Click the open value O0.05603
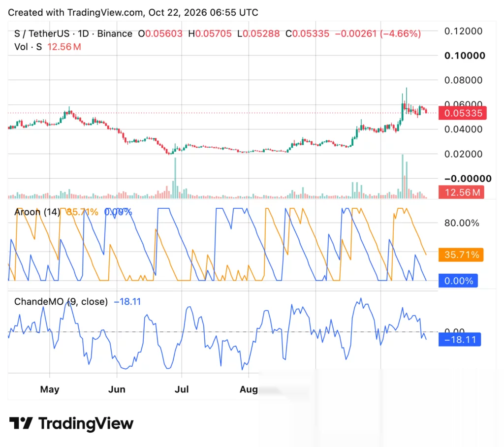The height and width of the screenshot is (447, 504). click(160, 34)
